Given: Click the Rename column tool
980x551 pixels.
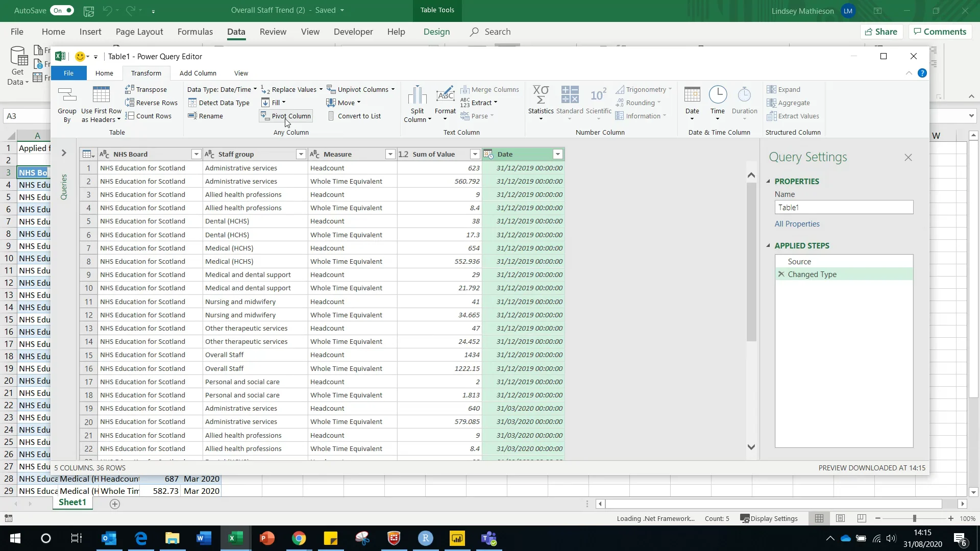Looking at the screenshot, I should coord(205,116).
